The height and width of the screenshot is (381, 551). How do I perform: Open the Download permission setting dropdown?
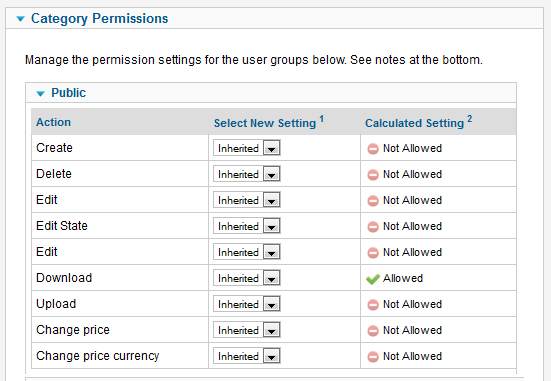(x=247, y=278)
